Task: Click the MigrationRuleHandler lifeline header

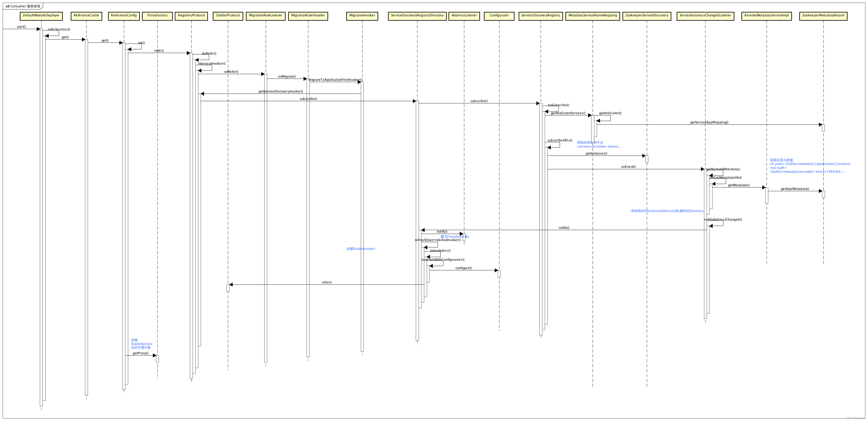Action: coord(308,16)
